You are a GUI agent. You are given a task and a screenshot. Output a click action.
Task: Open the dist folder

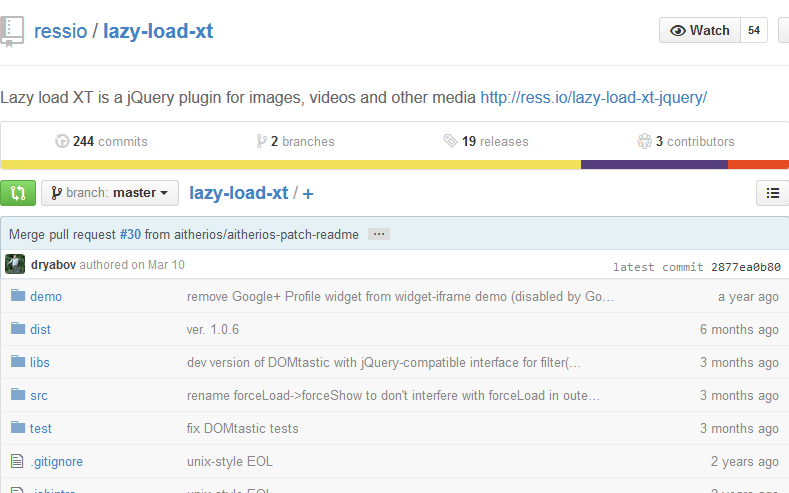tap(40, 330)
